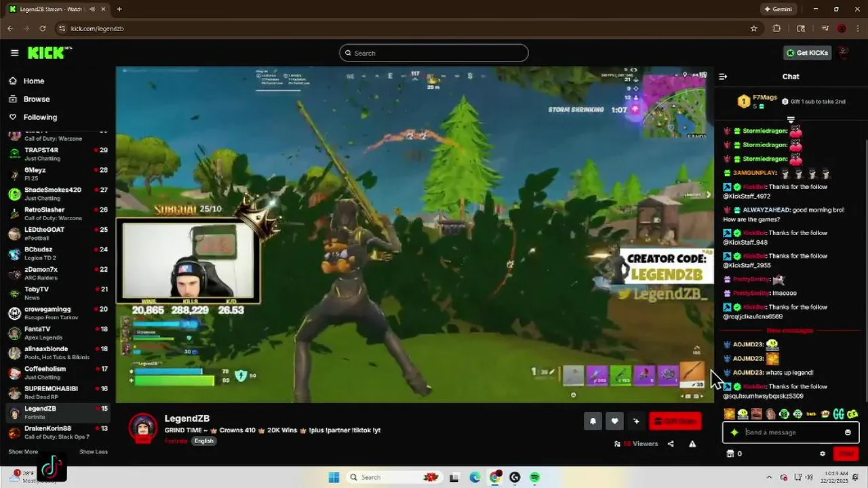Open browser extensions puzzle icon
Image resolution: width=868 pixels, height=488 pixels.
(x=777, y=28)
